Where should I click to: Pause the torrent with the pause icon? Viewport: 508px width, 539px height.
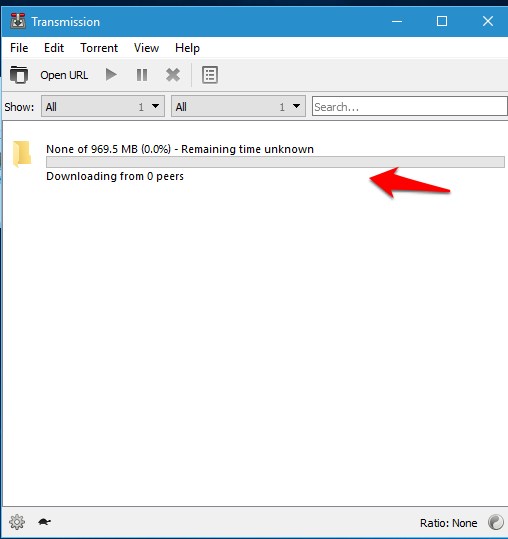[x=142, y=75]
